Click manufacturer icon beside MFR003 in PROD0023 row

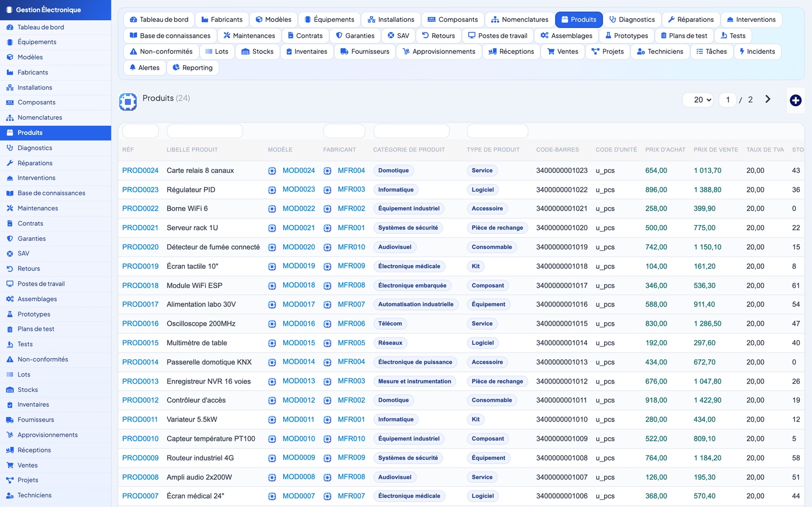click(x=327, y=190)
